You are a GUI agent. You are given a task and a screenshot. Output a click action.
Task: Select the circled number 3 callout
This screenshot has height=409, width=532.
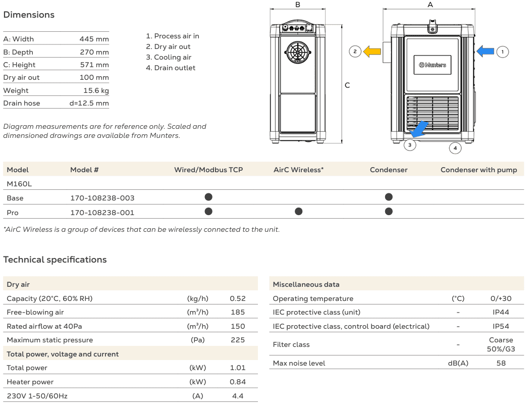point(409,145)
